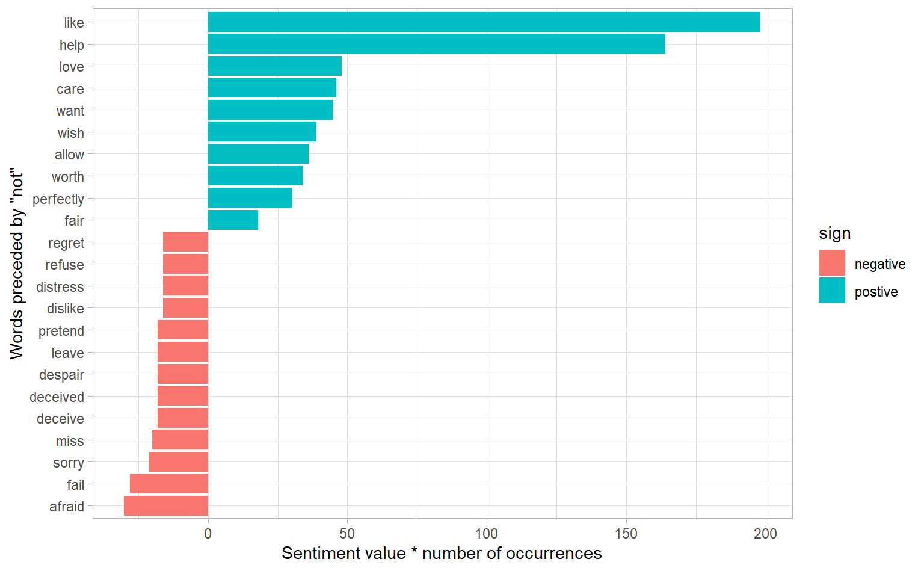Click the 'sign' legend title
Viewport: 924px width, 571px height.
coord(834,233)
